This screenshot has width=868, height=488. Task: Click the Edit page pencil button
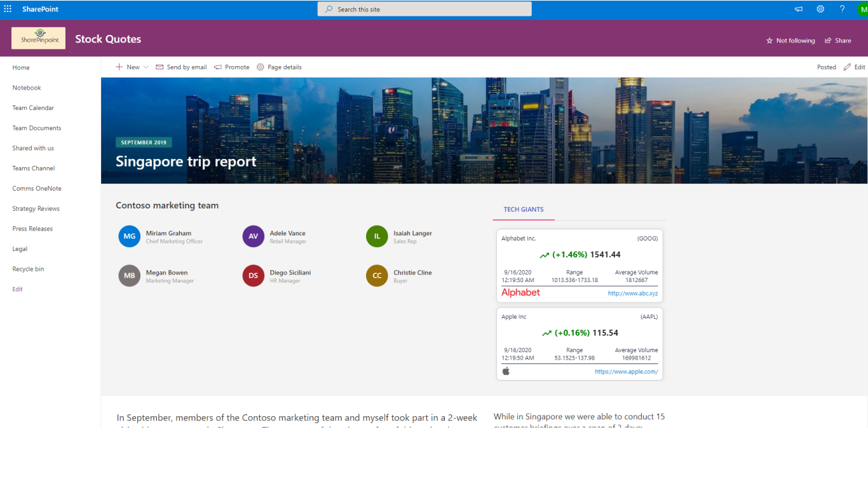pos(854,67)
